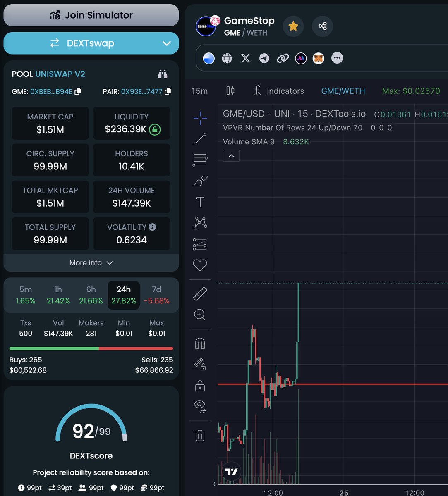Copy the PAIR contract address
448x496 pixels.
pos(168,91)
